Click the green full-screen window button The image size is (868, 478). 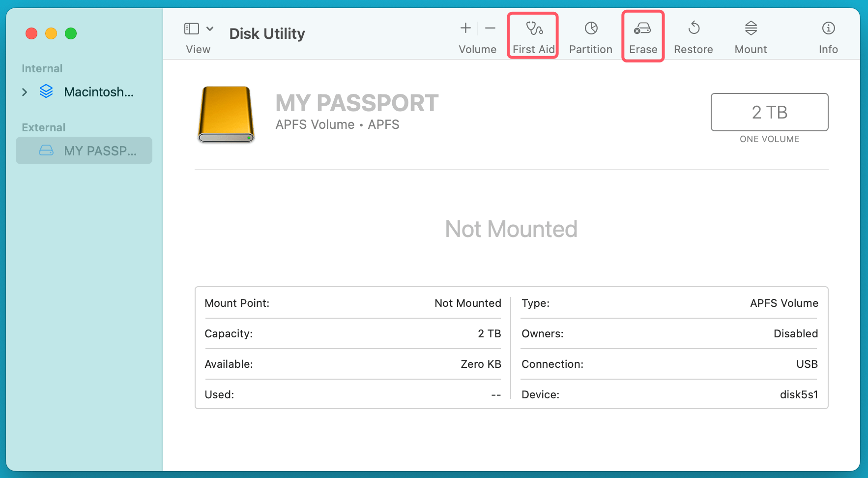(x=71, y=33)
